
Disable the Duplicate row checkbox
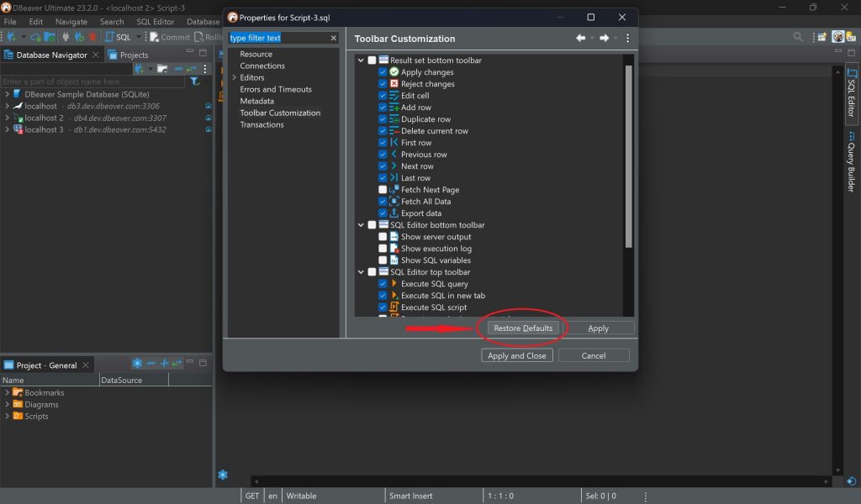pos(383,119)
